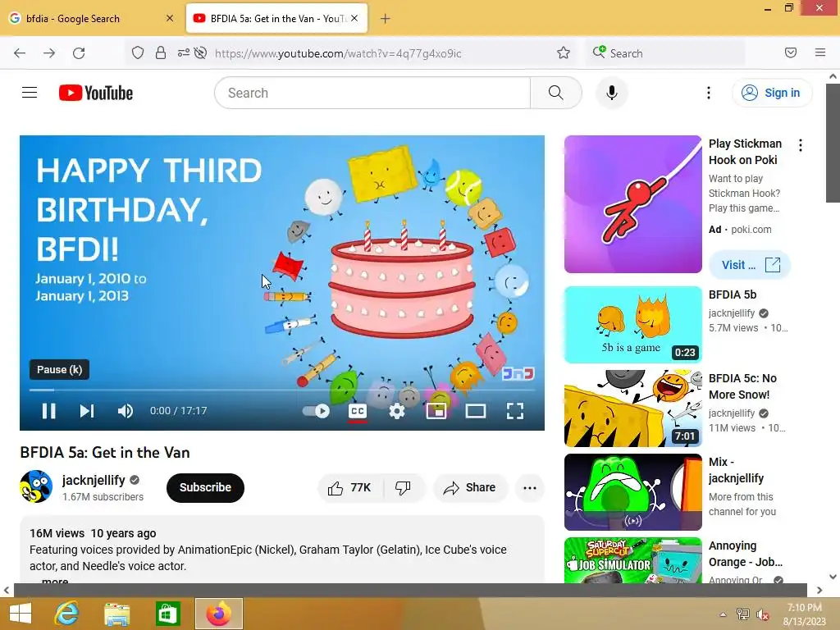The height and width of the screenshot is (630, 840).
Task: Click the YouTube search input field
Action: [x=372, y=93]
